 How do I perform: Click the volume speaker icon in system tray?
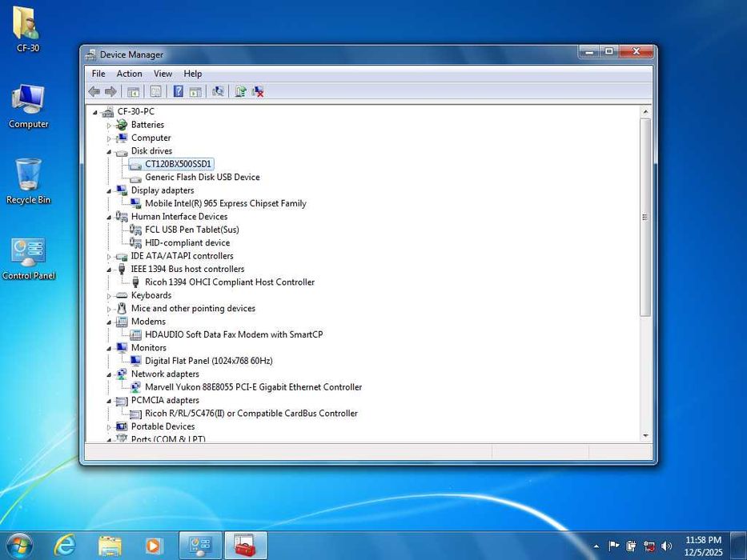666,546
